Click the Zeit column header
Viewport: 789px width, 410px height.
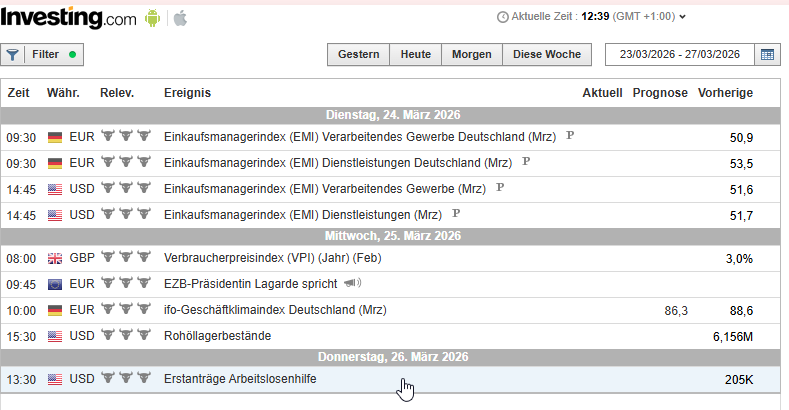click(x=19, y=93)
